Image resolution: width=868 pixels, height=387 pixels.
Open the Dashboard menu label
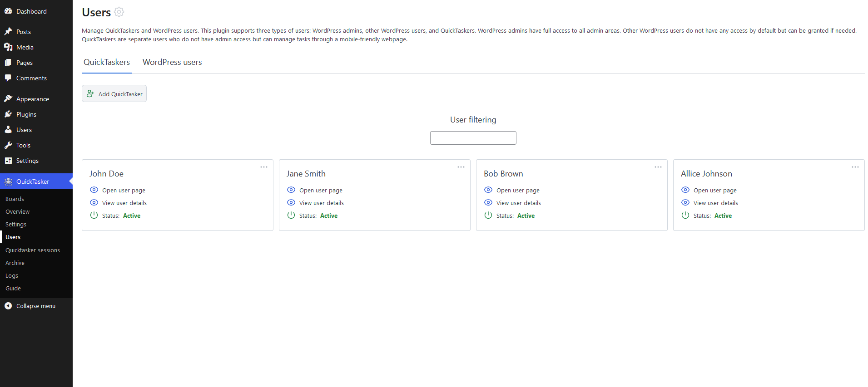(x=31, y=11)
